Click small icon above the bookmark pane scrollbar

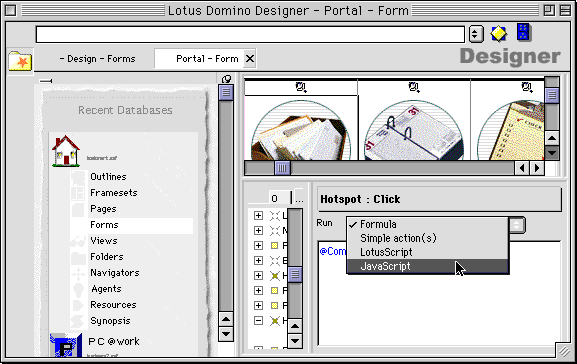(226, 79)
